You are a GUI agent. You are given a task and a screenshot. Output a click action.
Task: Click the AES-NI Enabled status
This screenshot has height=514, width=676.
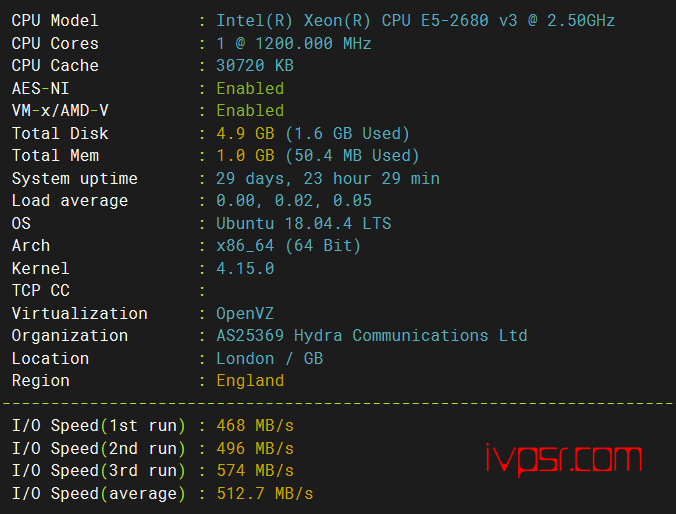250,88
